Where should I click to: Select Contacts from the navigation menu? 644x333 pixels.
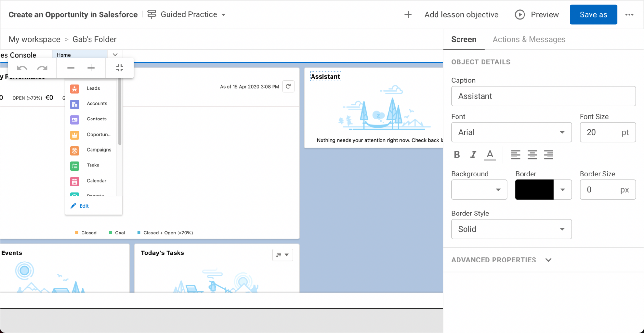coord(74,119)
